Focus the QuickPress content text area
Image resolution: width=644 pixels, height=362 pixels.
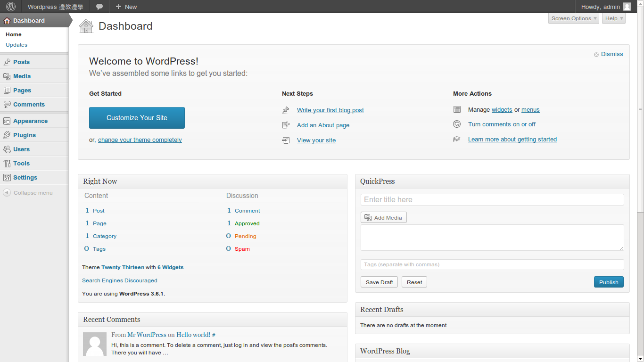(492, 238)
